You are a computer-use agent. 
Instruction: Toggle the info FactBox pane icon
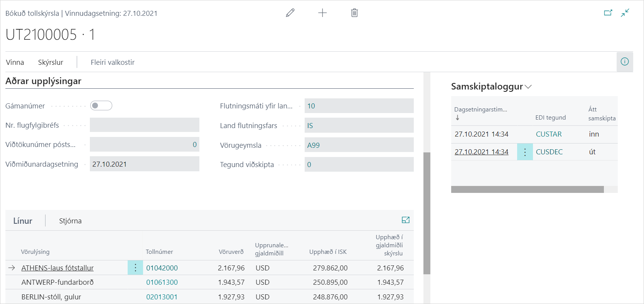(625, 62)
